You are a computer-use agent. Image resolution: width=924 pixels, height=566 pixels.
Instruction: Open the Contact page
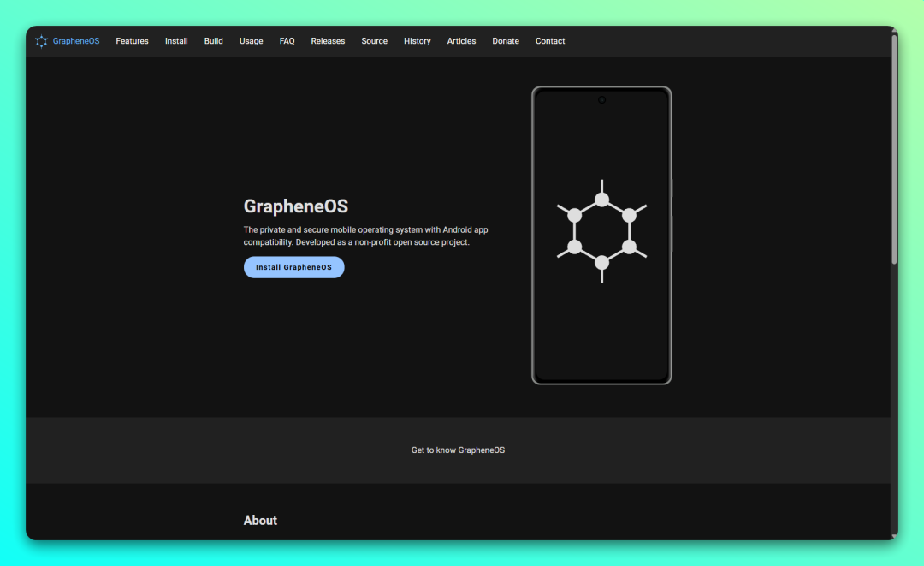click(550, 41)
